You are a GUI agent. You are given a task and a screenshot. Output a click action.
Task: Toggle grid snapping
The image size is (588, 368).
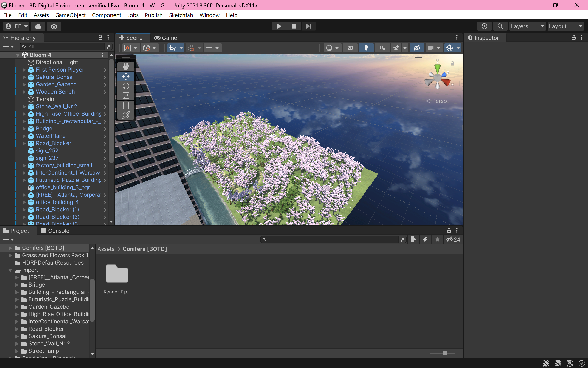coord(191,48)
